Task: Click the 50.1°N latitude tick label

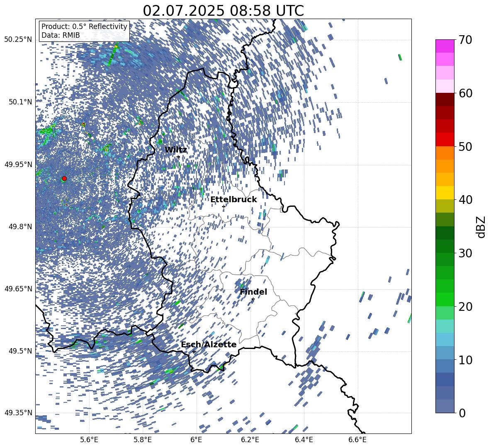Action: point(20,102)
